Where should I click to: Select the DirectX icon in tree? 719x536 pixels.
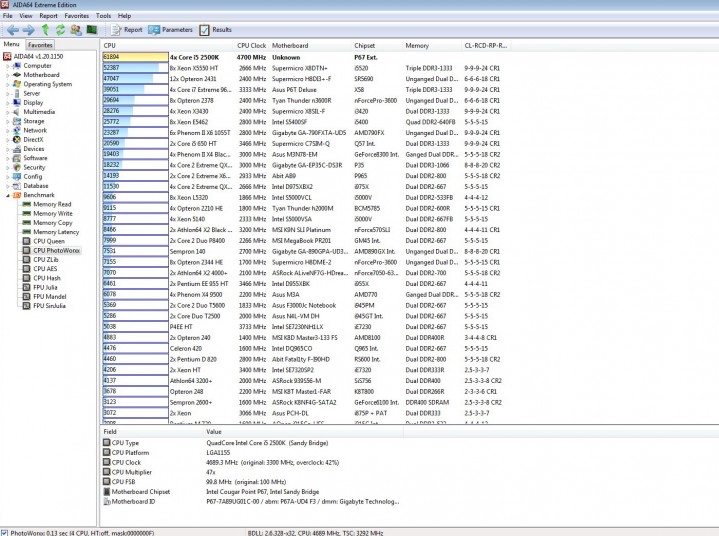tap(17, 139)
